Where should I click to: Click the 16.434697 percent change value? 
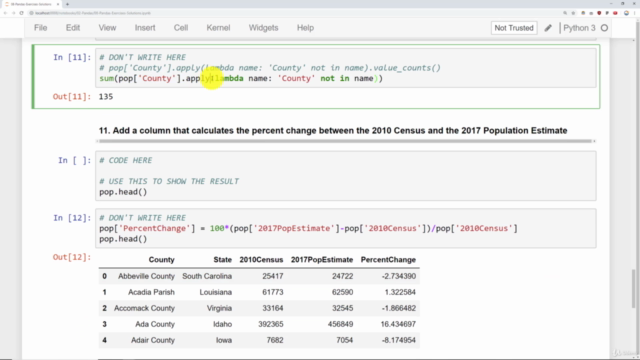(x=398, y=324)
